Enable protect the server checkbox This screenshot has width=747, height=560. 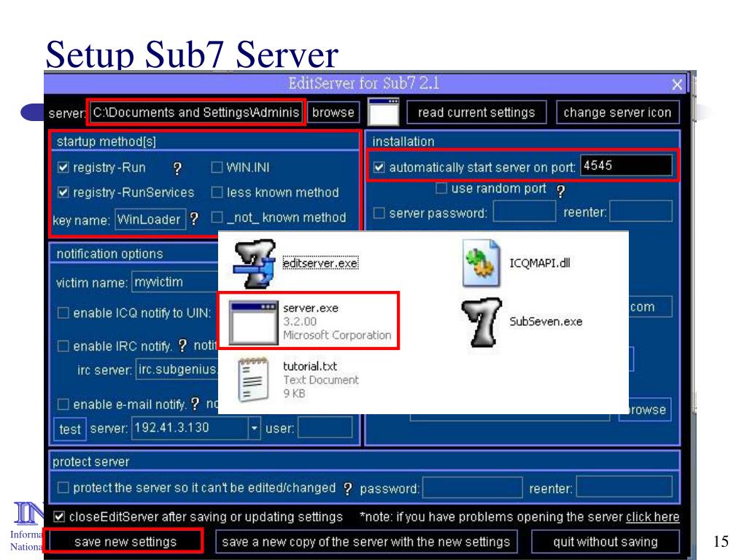[63, 488]
